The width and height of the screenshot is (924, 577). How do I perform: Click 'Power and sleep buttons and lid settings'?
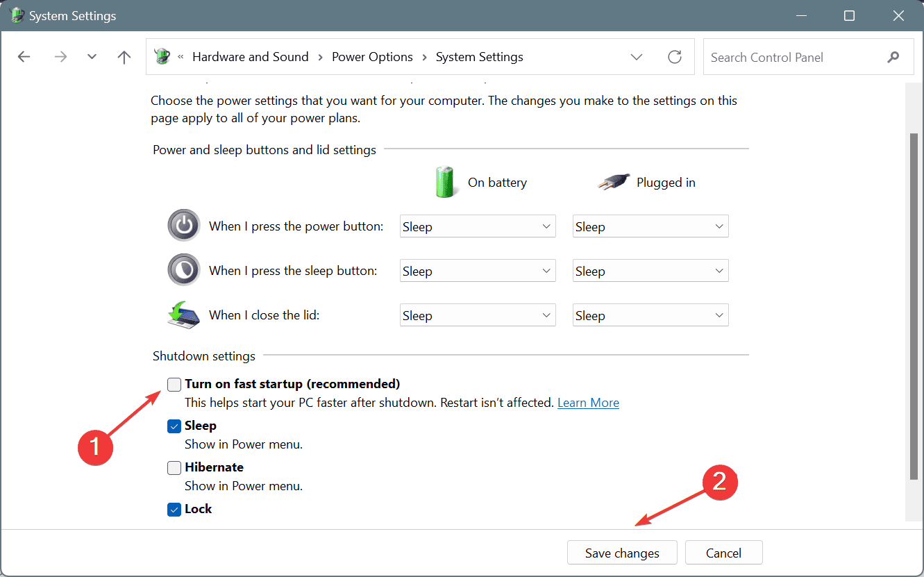pyautogui.click(x=264, y=150)
